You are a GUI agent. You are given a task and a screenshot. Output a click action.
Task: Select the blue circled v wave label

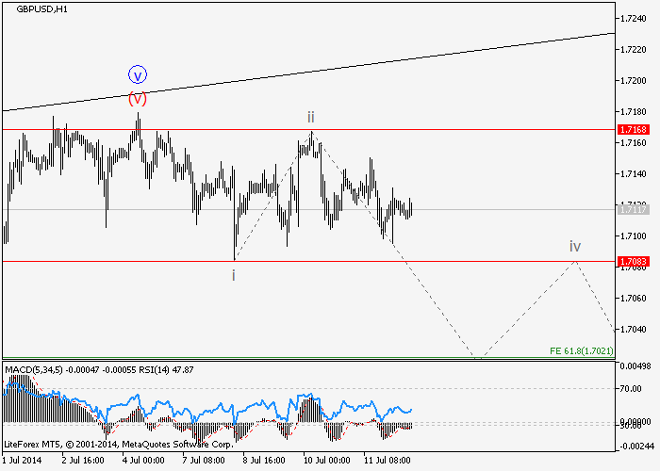point(137,75)
